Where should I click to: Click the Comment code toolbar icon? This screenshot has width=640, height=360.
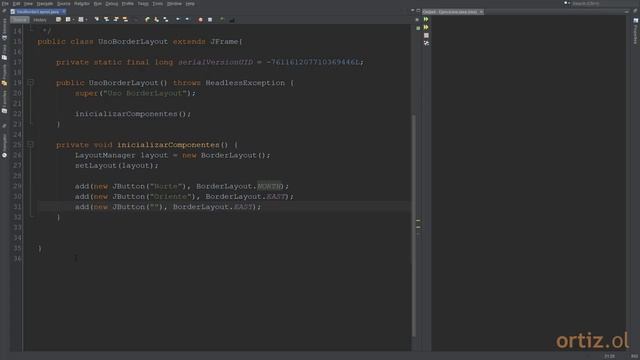pyautogui.click(x=222, y=19)
